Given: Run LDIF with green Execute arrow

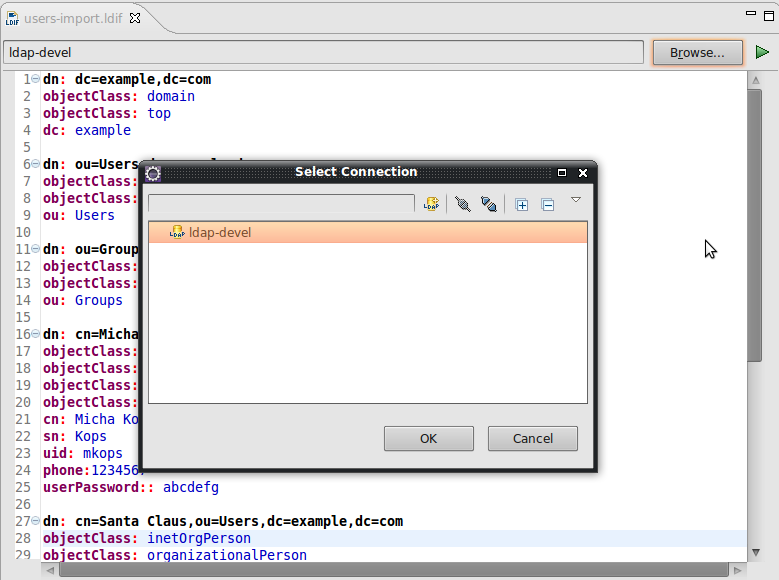Looking at the screenshot, I should (x=762, y=52).
